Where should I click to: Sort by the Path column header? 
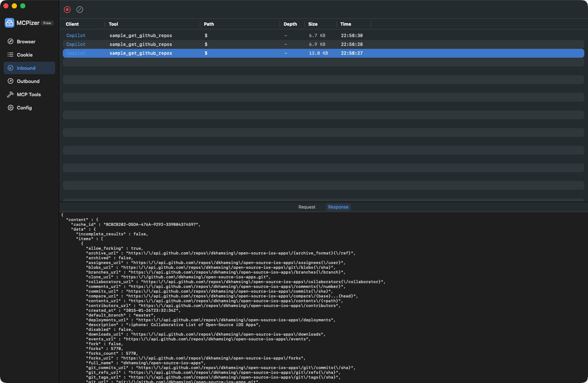tap(209, 24)
